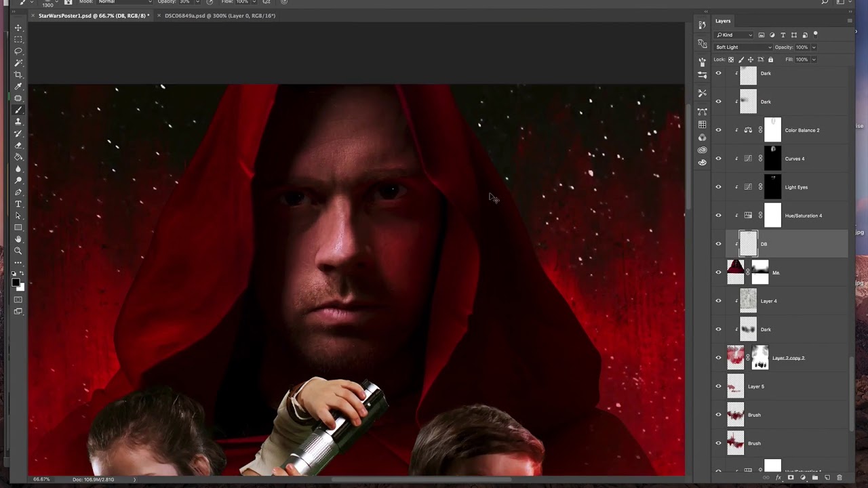Click the Layers panel tab
This screenshot has height=488, width=868.
tap(723, 21)
